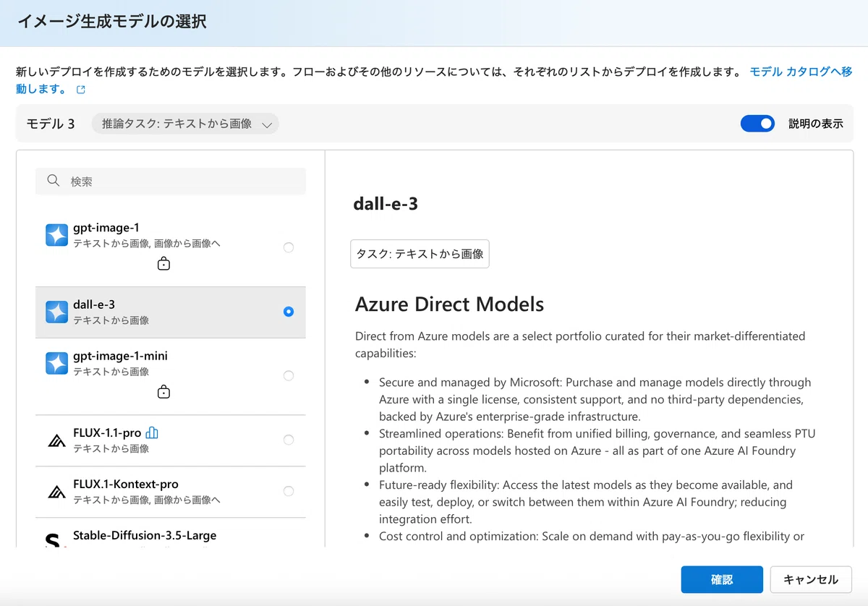
Task: Click the gpt-image-1 model name
Action: pyautogui.click(x=106, y=228)
